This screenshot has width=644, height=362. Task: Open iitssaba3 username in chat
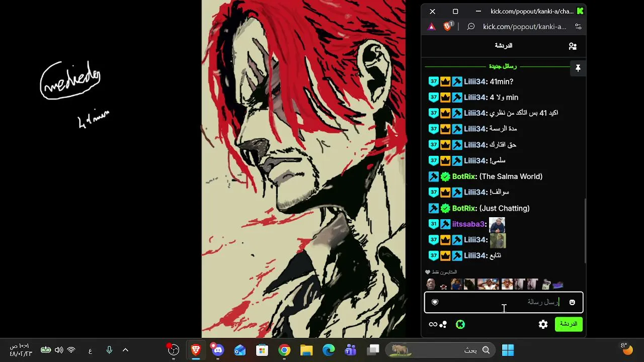pyautogui.click(x=468, y=224)
